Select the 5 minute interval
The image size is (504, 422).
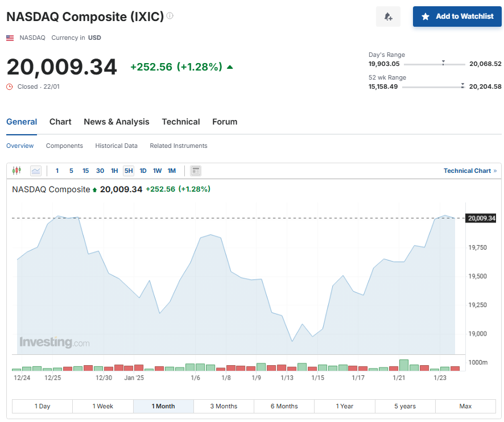tap(71, 171)
